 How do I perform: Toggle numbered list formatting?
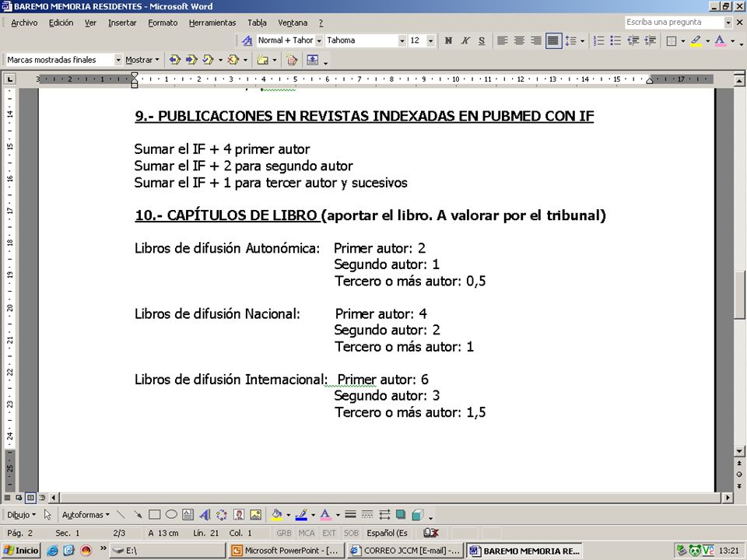pos(599,41)
